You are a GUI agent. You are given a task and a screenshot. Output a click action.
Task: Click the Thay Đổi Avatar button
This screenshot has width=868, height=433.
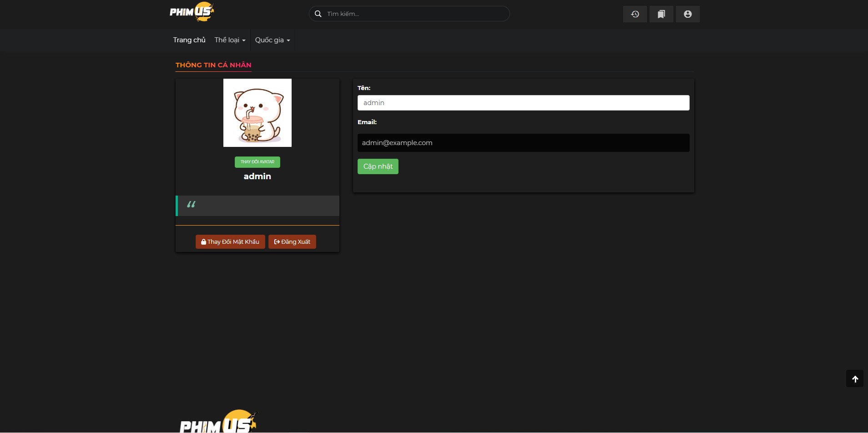pos(257,162)
